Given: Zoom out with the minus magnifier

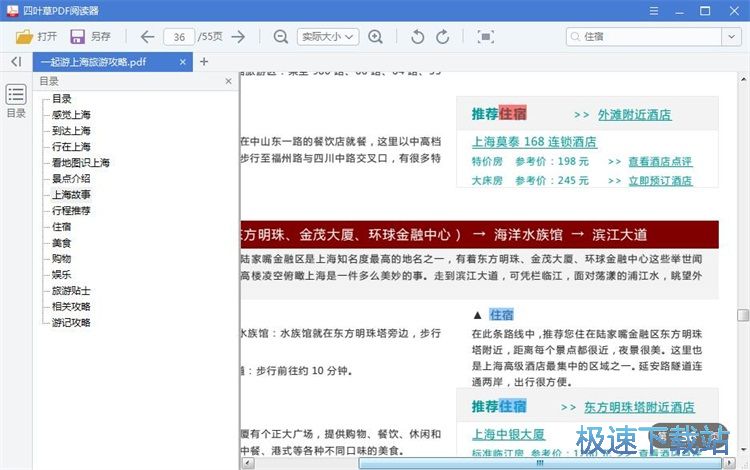Looking at the screenshot, I should (x=281, y=37).
